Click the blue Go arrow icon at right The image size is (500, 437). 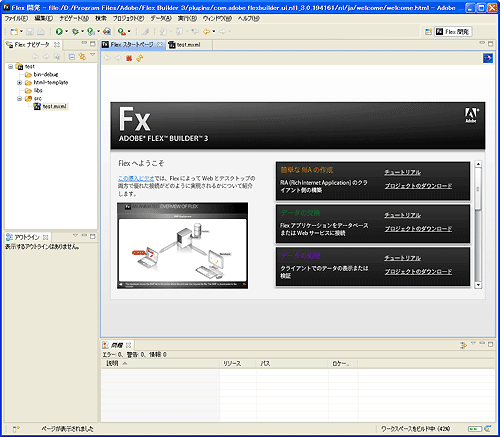488,58
